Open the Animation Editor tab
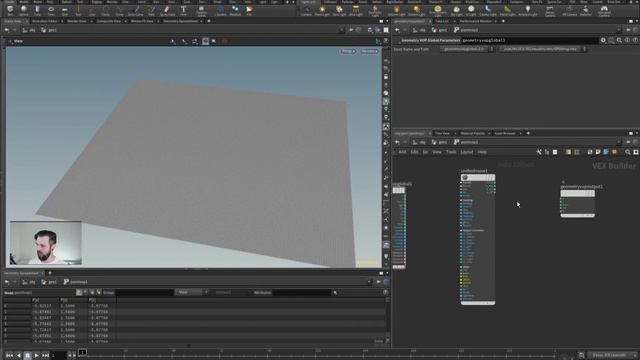The width and height of the screenshot is (640, 360). (44, 21)
